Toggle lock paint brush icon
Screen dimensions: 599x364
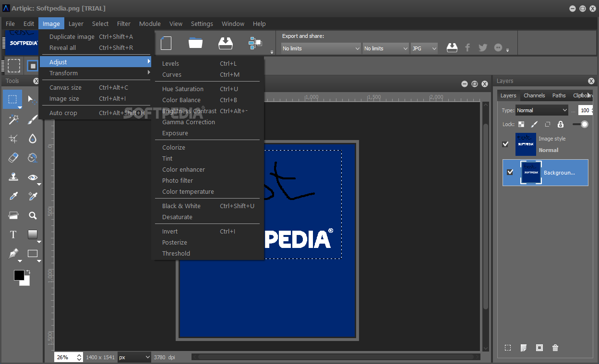(x=534, y=124)
